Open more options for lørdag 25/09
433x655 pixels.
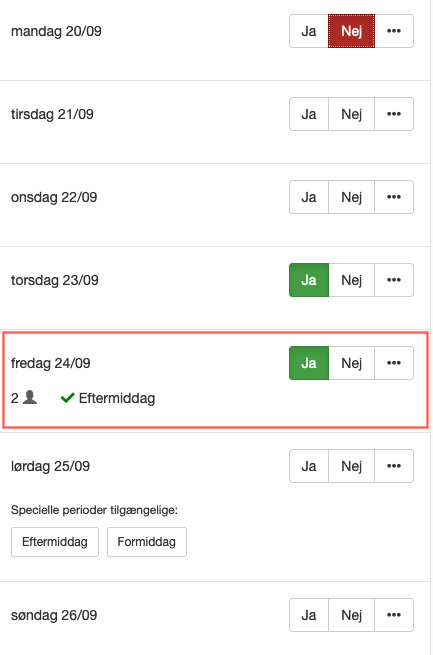(x=394, y=466)
